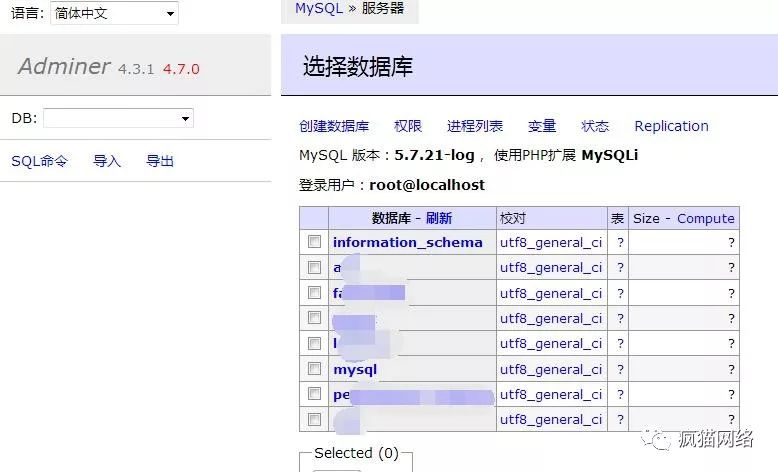
Task: Click the Adminer logo title
Action: click(x=64, y=66)
